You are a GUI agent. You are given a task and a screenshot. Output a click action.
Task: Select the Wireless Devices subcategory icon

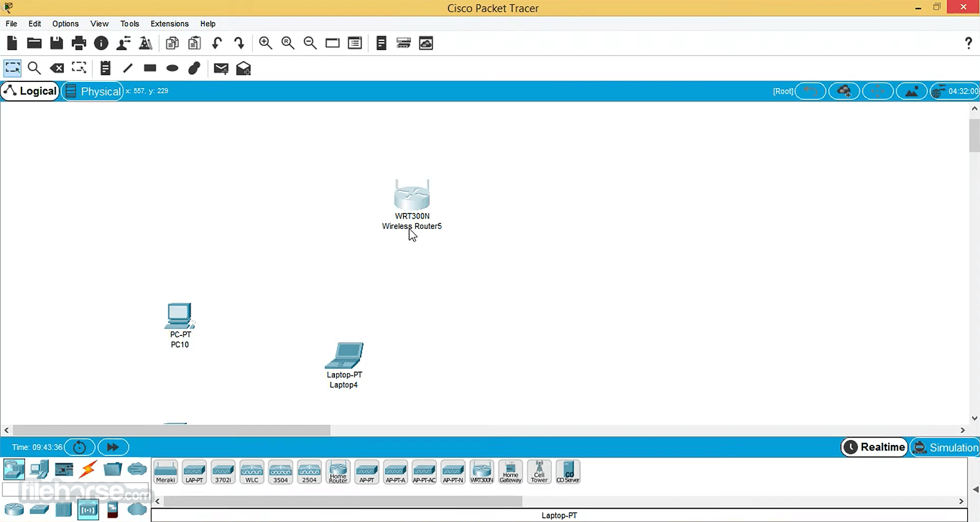tap(88, 509)
